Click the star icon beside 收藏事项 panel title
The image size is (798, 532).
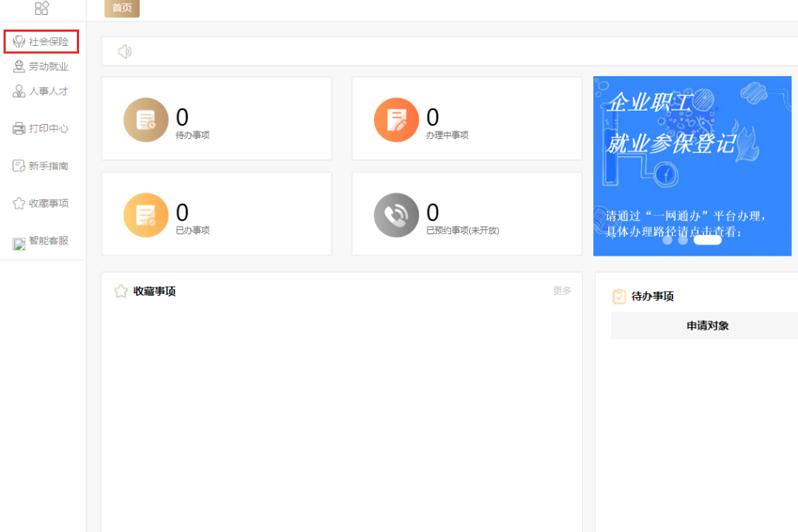(120, 290)
